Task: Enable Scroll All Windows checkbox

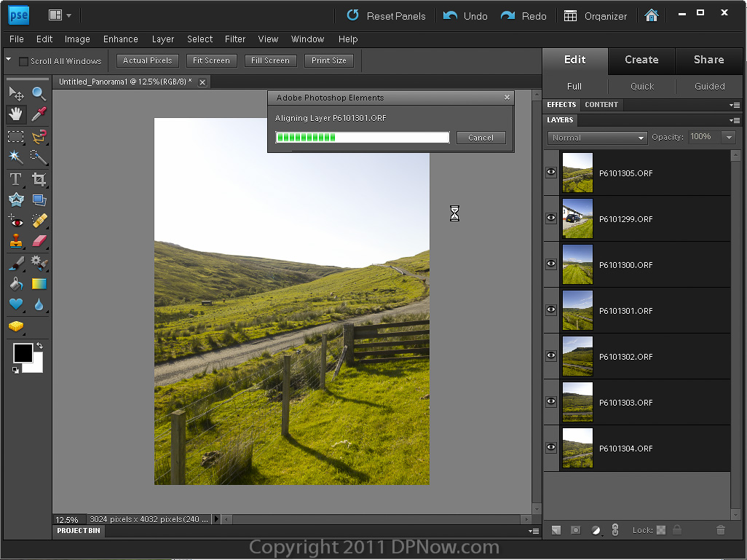Action: point(23,61)
